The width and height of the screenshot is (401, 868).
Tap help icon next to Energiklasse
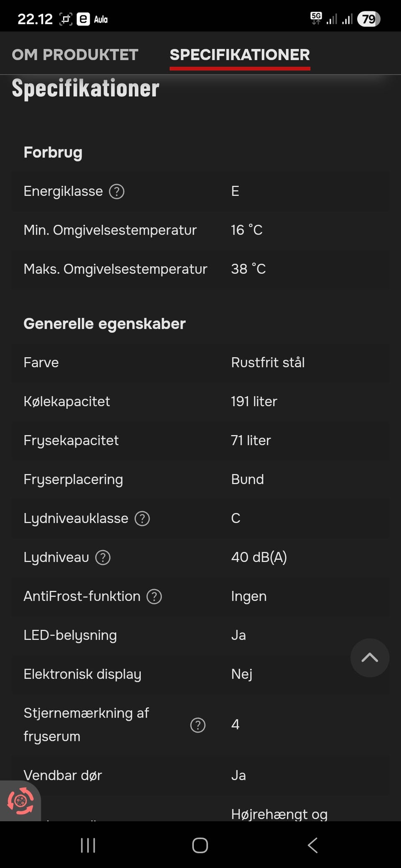[117, 192]
